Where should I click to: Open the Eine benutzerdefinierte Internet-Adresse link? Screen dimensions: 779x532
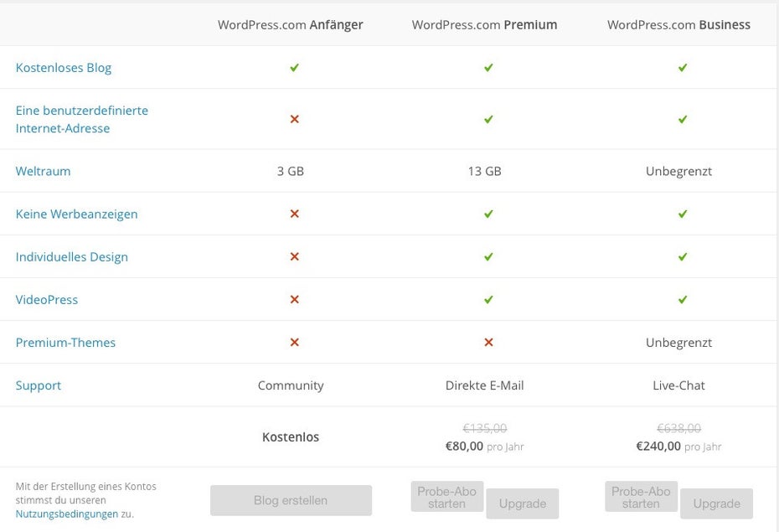pos(82,119)
